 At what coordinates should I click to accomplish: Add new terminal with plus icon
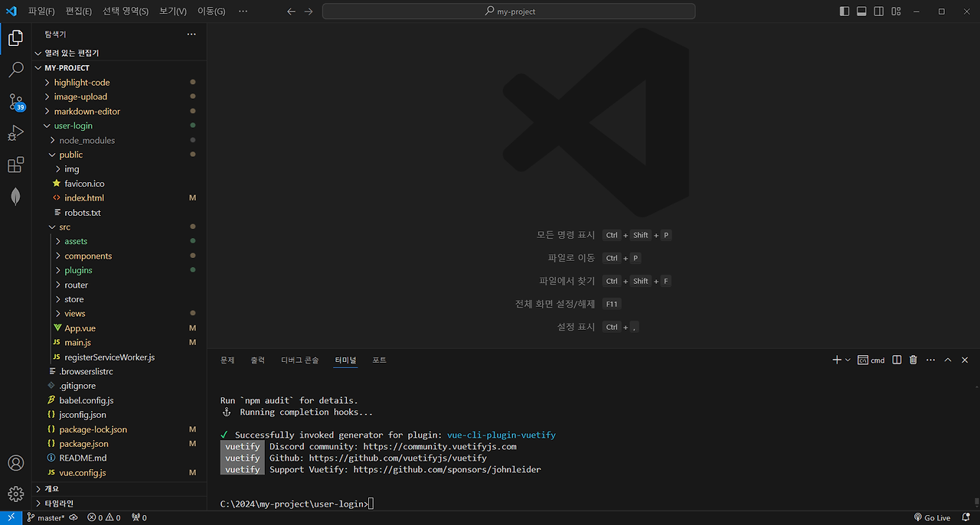click(837, 360)
